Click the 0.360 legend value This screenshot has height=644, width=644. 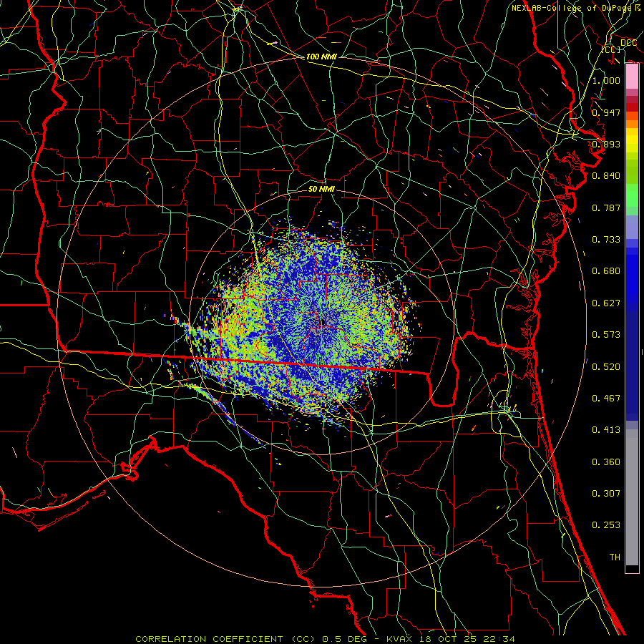(606, 462)
